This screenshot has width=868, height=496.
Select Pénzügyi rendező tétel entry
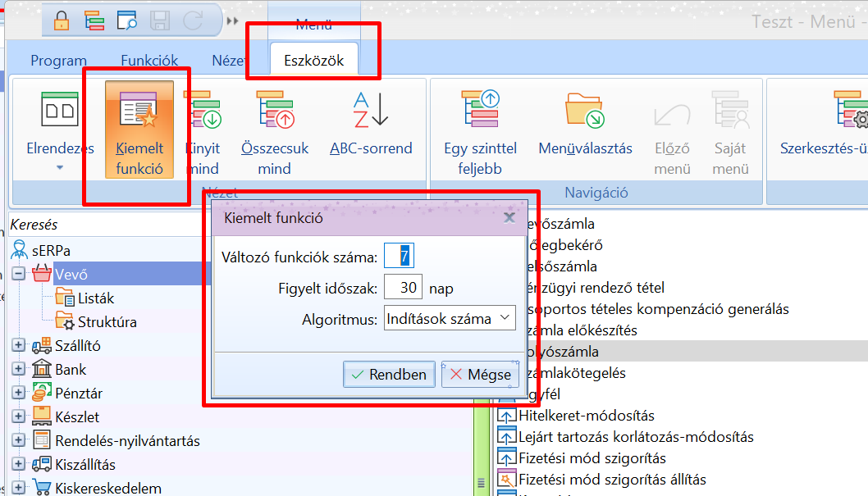click(x=595, y=288)
